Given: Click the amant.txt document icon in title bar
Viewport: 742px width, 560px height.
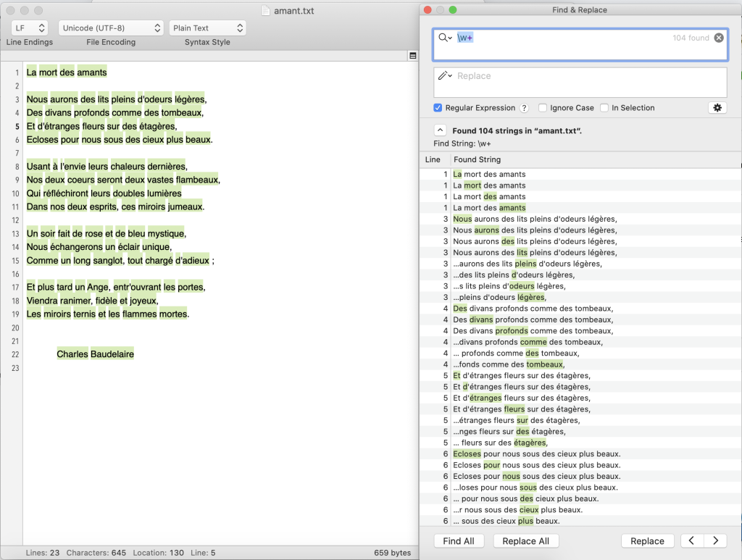Looking at the screenshot, I should pos(266,10).
